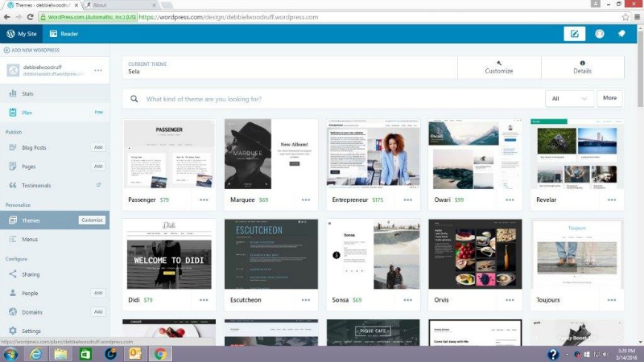Open the Chrome menu hamburger icon
Image resolution: width=644 pixels, height=362 pixels.
pyautogui.click(x=637, y=17)
